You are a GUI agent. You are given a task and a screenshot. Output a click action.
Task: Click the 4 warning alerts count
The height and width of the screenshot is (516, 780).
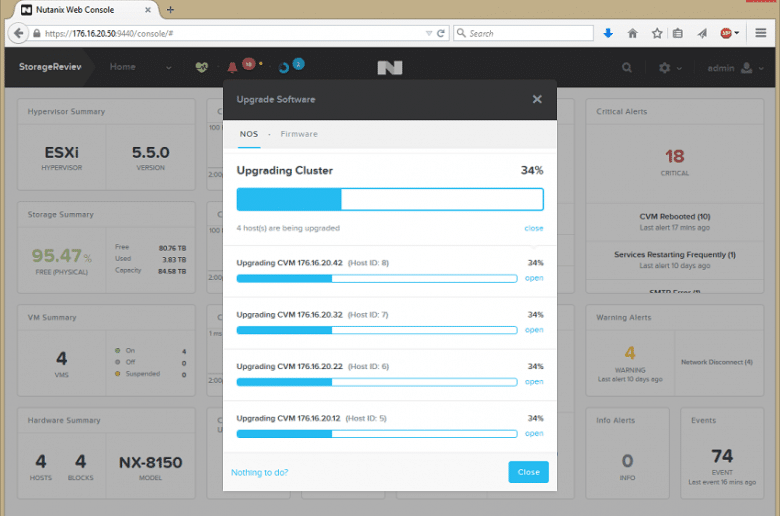coord(630,353)
